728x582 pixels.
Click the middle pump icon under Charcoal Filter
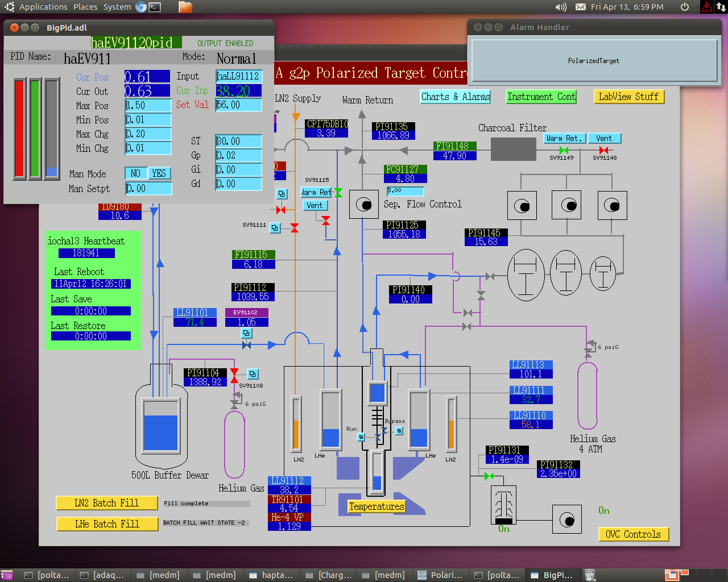[566, 205]
